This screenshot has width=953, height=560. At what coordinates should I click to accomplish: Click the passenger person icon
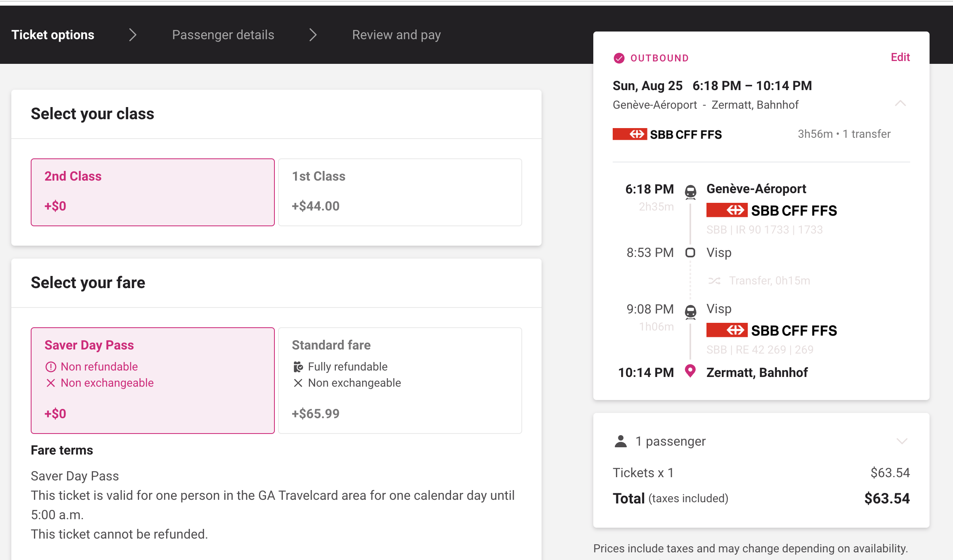tap(620, 441)
